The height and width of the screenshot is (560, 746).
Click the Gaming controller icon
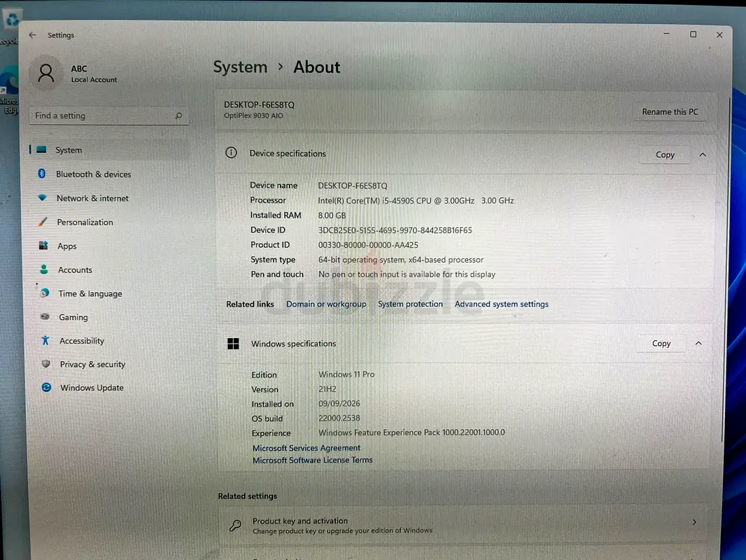(x=45, y=316)
